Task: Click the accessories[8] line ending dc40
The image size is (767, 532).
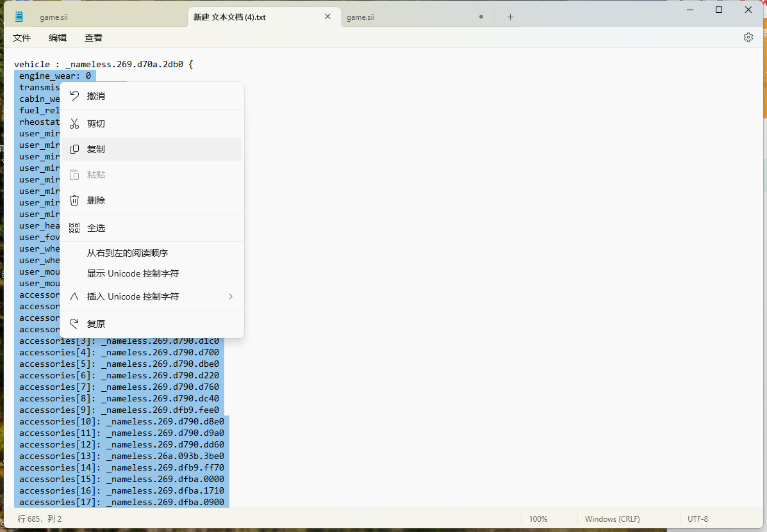Action: pos(119,398)
